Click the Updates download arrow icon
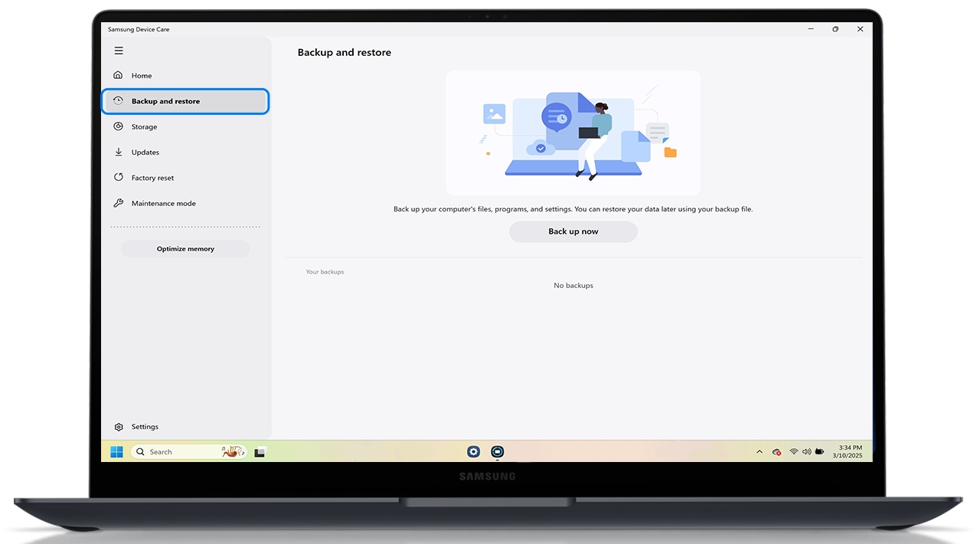 [x=118, y=152]
